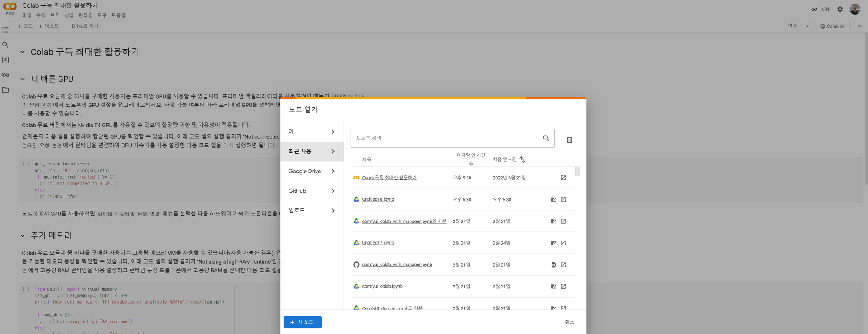Open the 보기 menu

pyautogui.click(x=55, y=15)
